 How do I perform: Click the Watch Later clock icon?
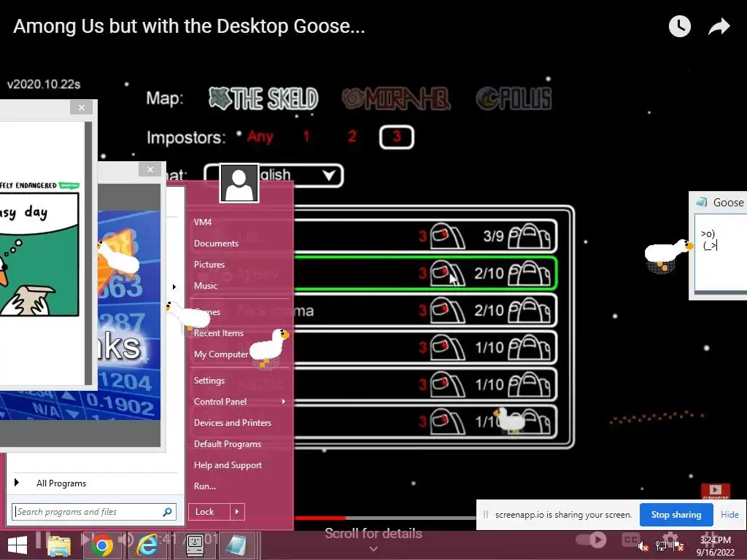click(679, 26)
